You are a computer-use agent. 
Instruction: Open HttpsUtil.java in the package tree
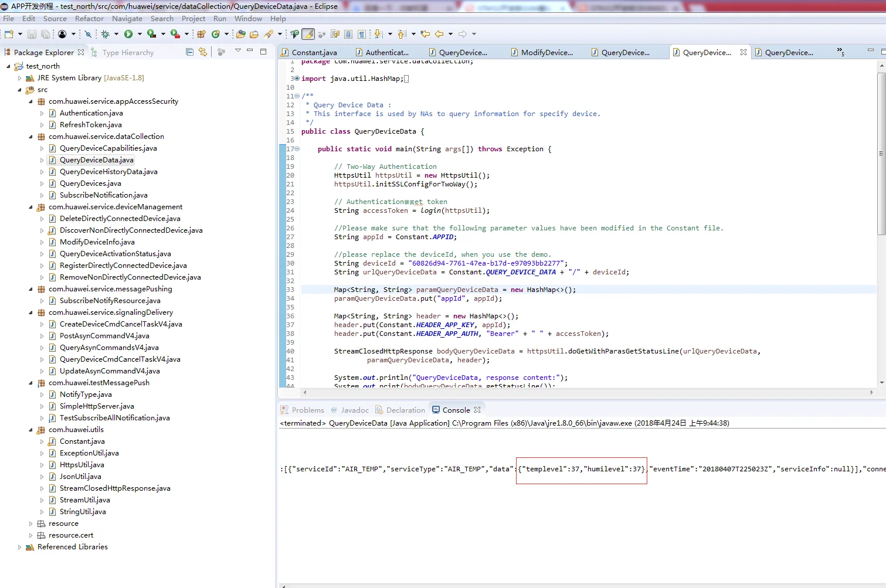[82, 465]
